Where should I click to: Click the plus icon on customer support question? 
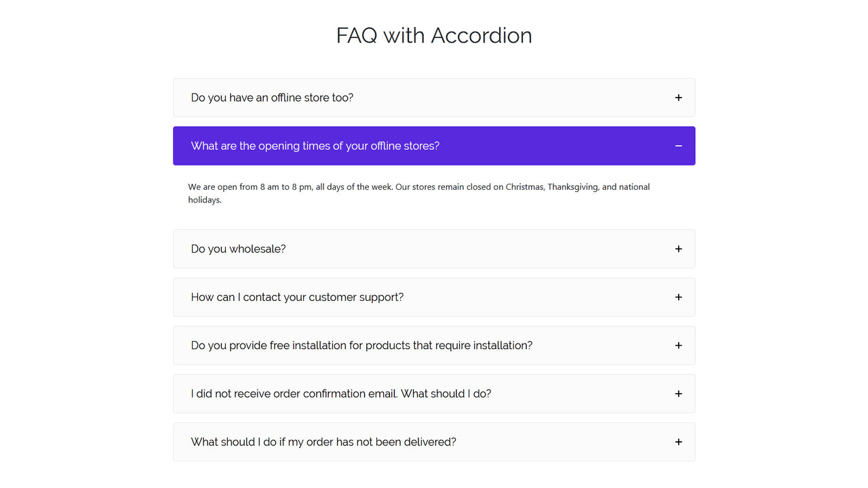[x=678, y=297]
